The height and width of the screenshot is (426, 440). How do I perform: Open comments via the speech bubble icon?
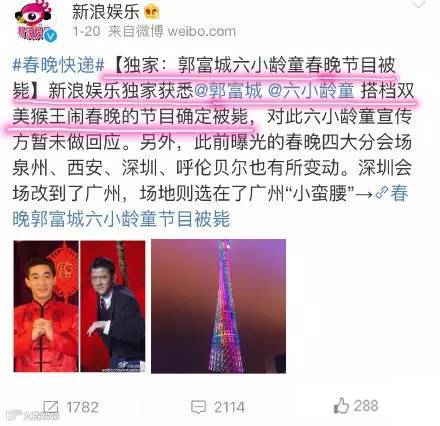point(198,407)
